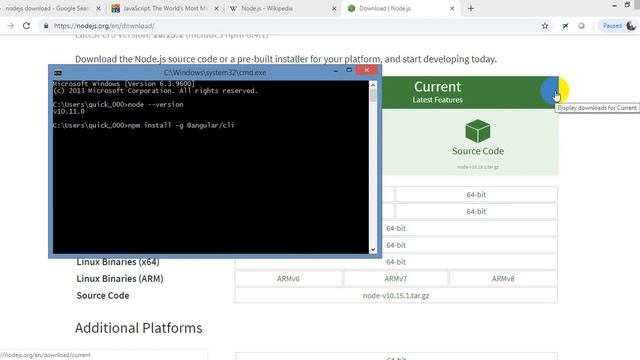640x360 pixels.
Task: Click the browser forward arrow
Action: [11, 26]
